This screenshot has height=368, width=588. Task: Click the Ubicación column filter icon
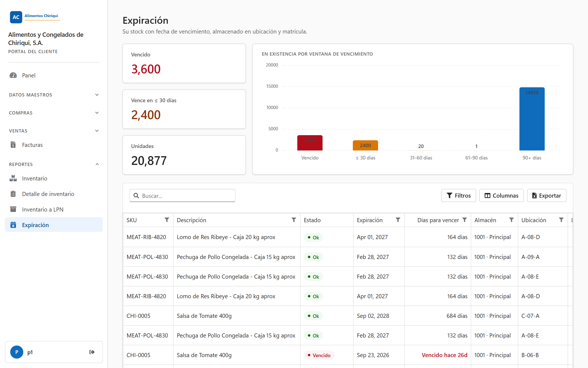(x=561, y=220)
